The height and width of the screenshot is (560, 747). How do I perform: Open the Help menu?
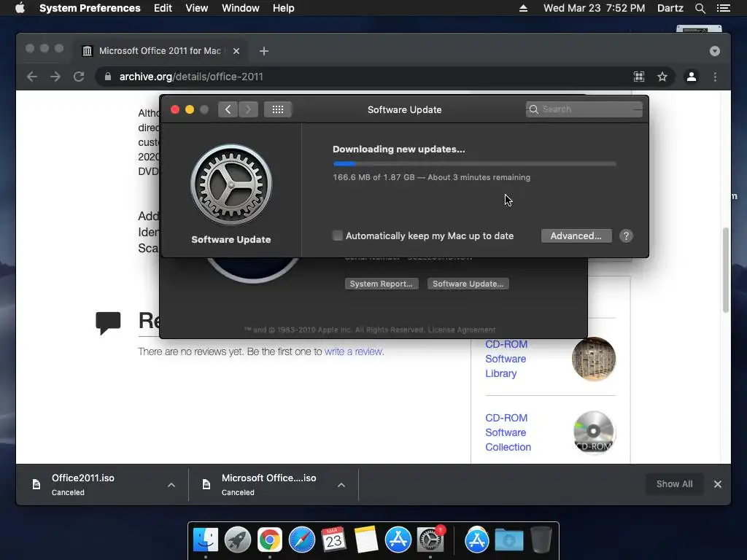point(283,8)
